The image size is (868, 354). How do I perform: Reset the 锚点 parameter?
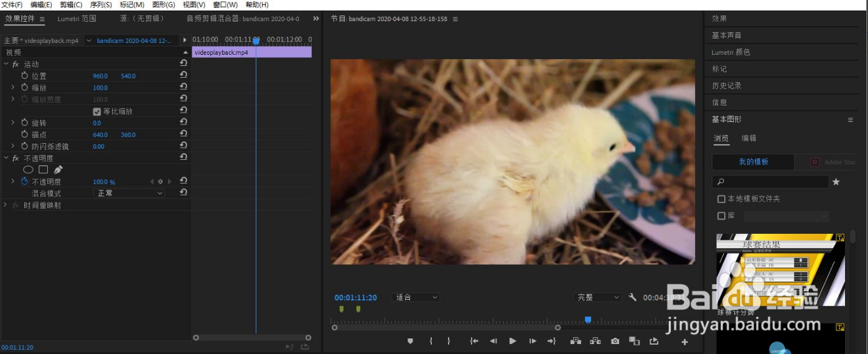point(184,134)
